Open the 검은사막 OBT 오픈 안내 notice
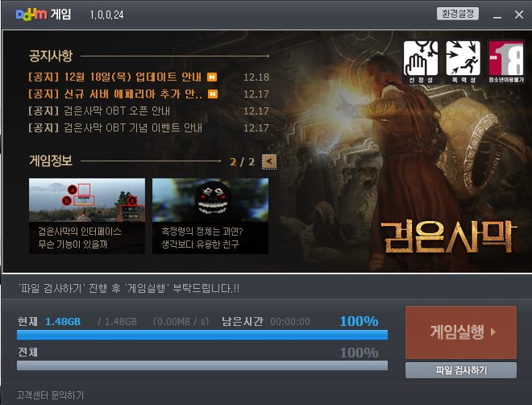 coord(98,111)
